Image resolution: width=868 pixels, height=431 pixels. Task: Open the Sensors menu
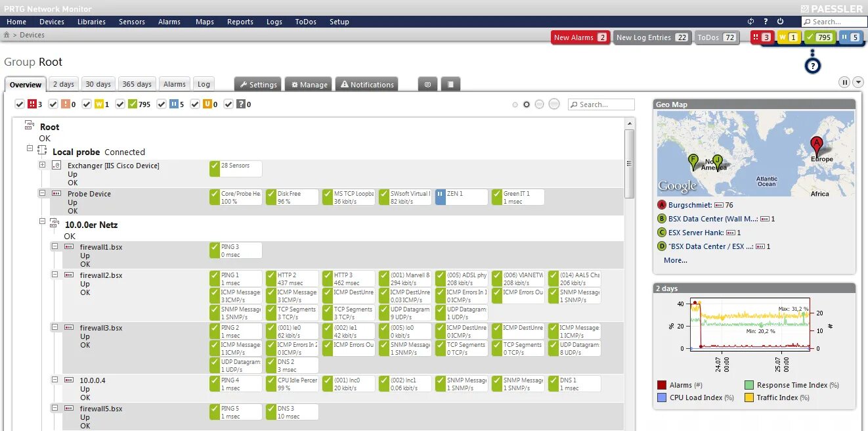pyautogui.click(x=132, y=22)
